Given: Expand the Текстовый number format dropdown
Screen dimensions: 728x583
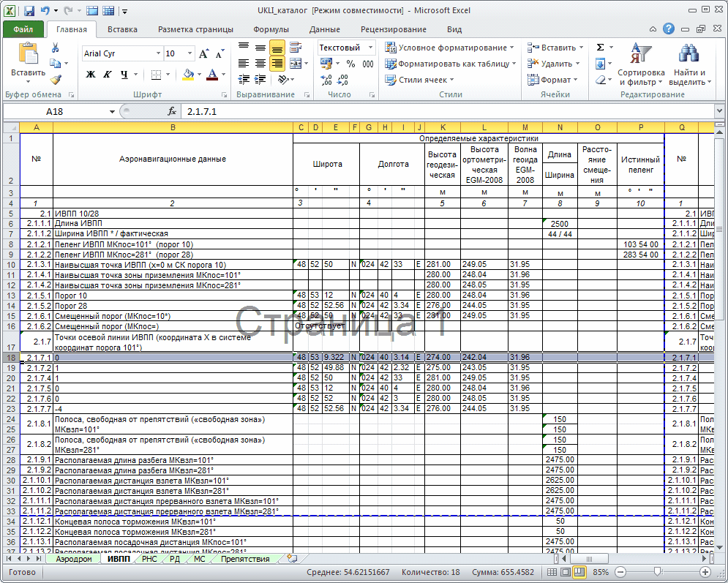Looking at the screenshot, I should [x=370, y=48].
